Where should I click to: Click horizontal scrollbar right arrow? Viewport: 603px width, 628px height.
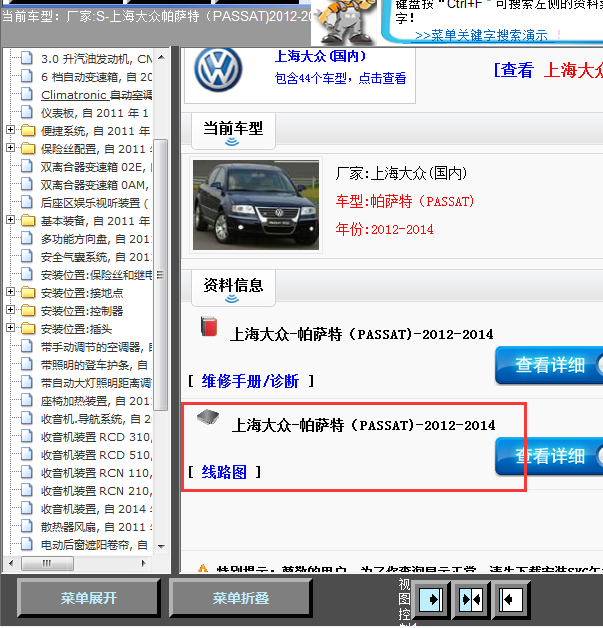(x=144, y=564)
